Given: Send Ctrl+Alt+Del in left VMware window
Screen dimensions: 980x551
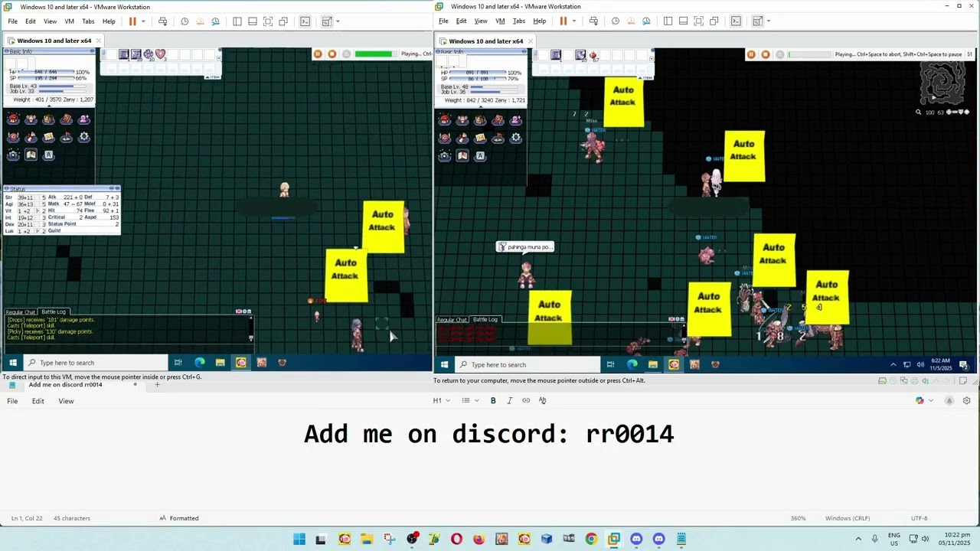Looking at the screenshot, I should coord(162,21).
